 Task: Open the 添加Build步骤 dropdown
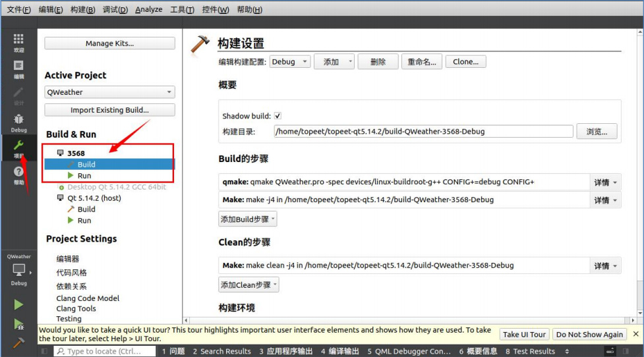[x=248, y=219]
